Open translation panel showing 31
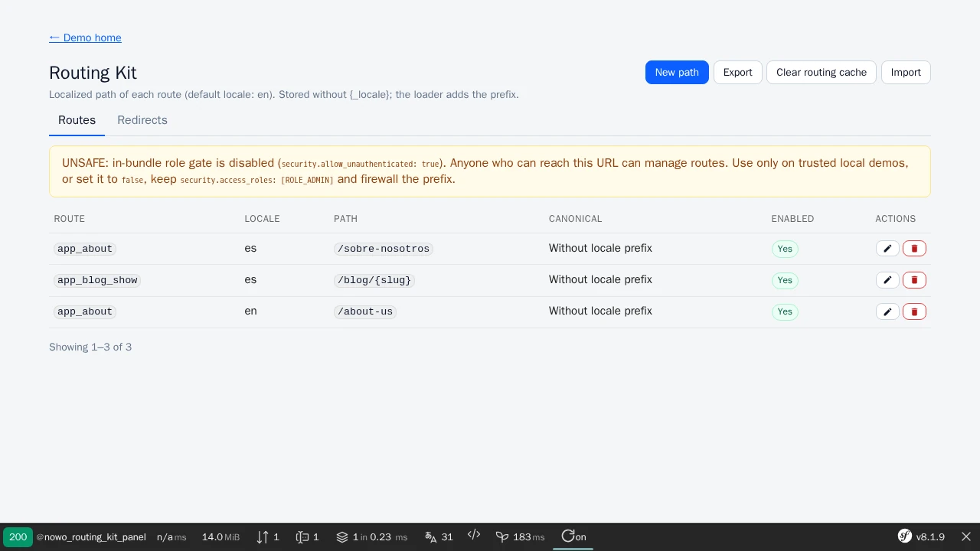This screenshot has height=551, width=980. (439, 536)
